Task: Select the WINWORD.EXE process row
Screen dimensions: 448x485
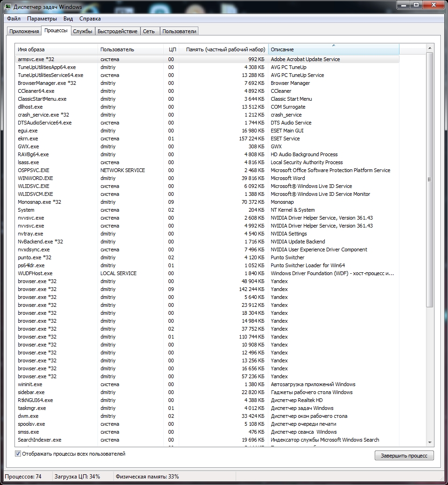Action: click(x=35, y=178)
